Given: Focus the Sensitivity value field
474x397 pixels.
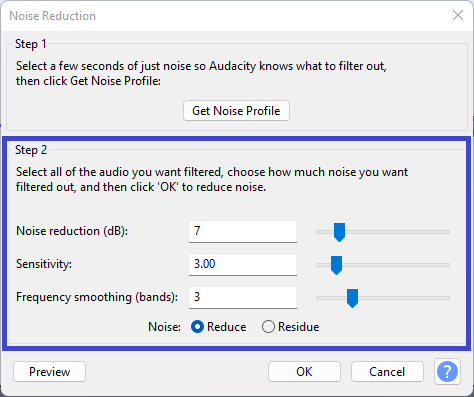Looking at the screenshot, I should click(243, 264).
